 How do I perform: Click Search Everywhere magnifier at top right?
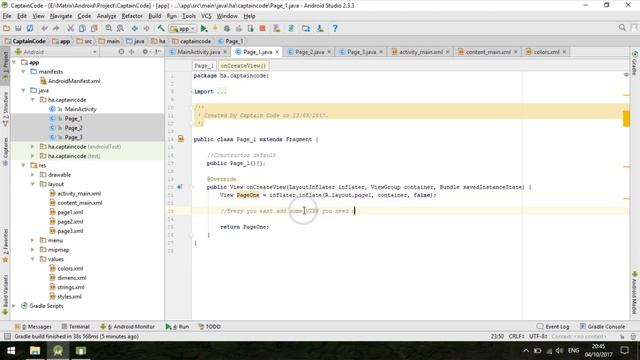(x=622, y=27)
